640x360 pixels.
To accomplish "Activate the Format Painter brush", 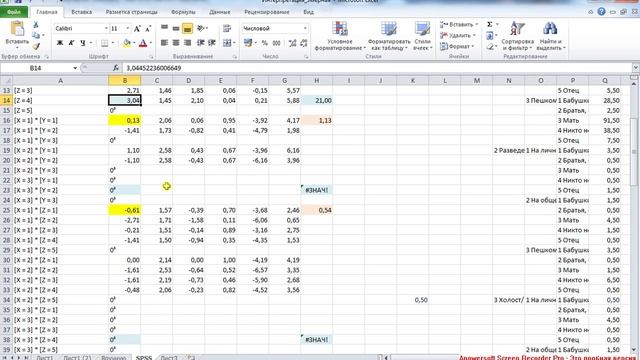I will (36, 47).
